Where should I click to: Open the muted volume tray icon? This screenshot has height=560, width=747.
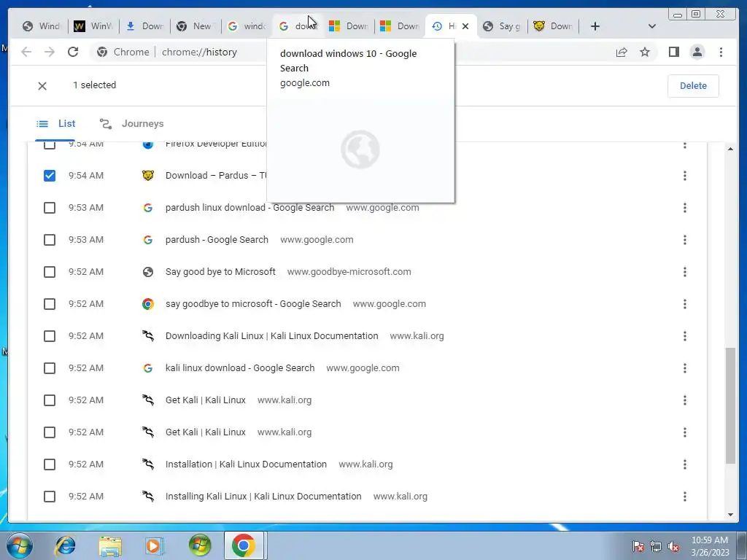(673, 547)
